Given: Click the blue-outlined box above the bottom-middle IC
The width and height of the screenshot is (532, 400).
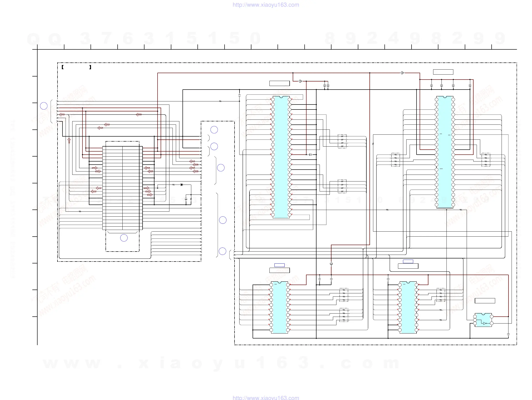Looking at the screenshot, I should [x=408, y=261].
